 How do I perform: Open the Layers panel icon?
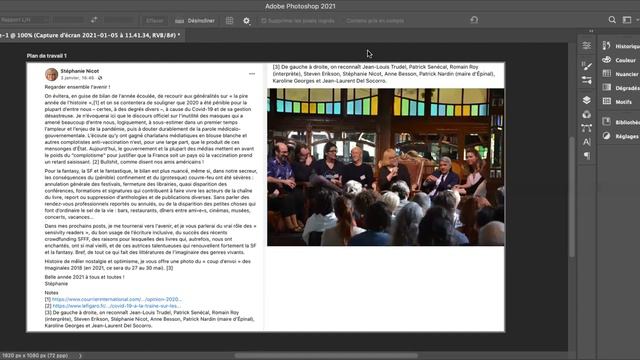coord(587,100)
